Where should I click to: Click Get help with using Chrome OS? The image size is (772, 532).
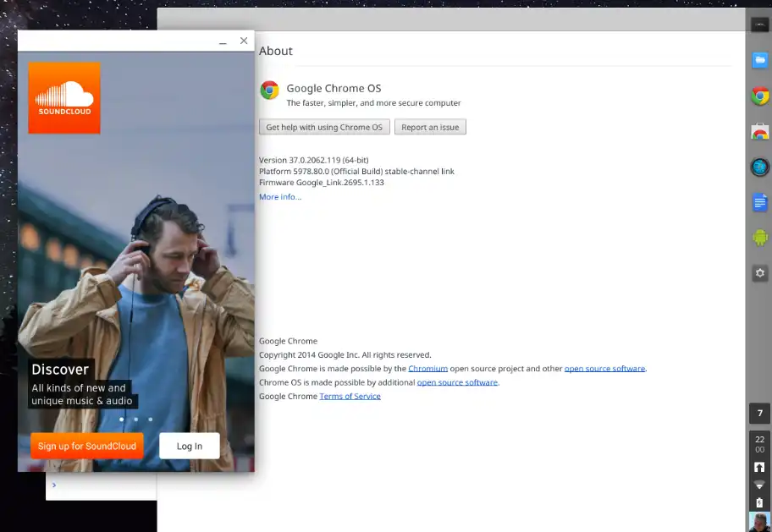click(x=324, y=127)
